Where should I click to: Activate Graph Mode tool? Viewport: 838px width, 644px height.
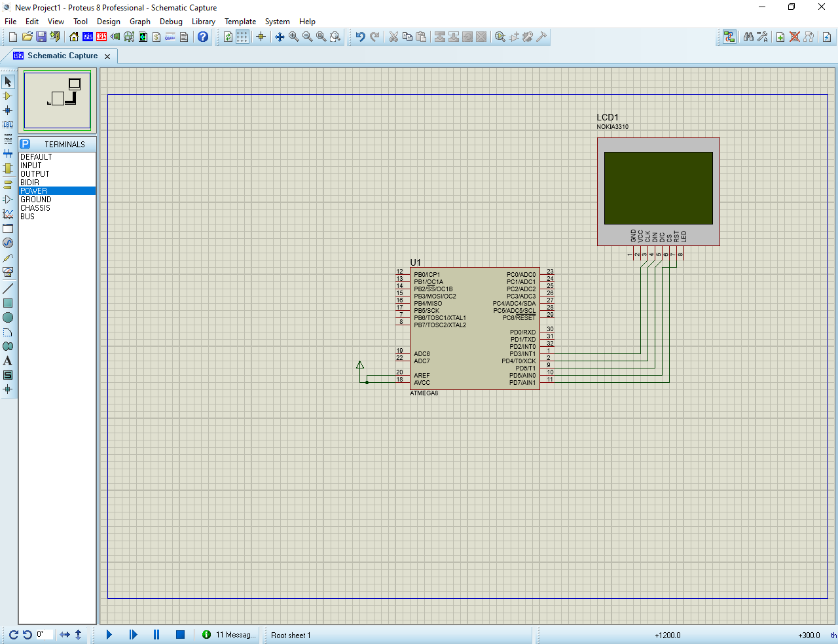pyautogui.click(x=8, y=213)
